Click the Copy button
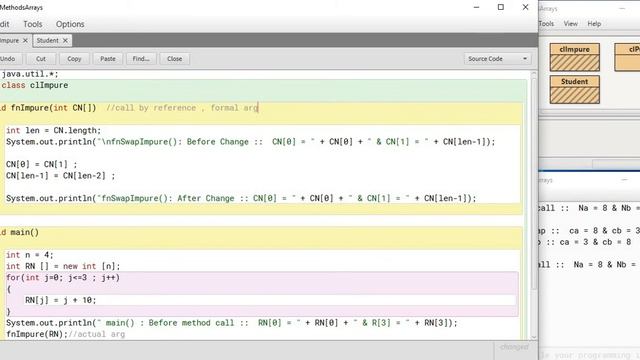Image resolution: width=640 pixels, height=360 pixels. click(x=74, y=59)
